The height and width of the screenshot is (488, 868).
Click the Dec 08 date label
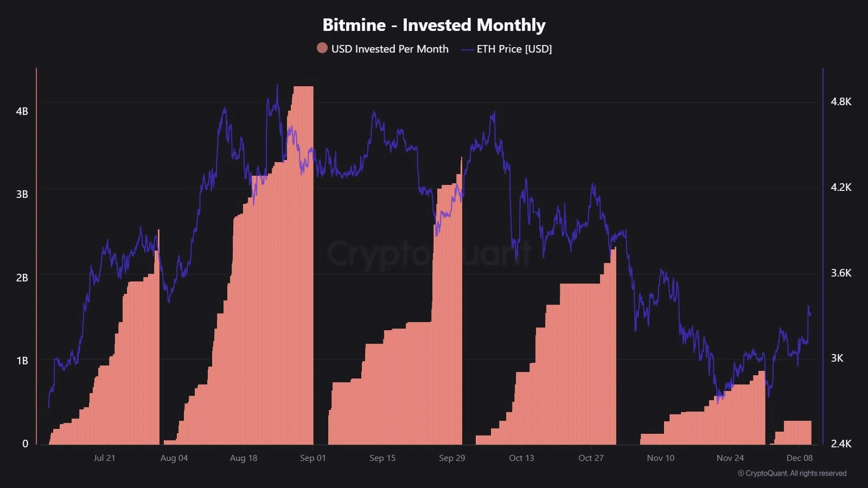point(799,458)
